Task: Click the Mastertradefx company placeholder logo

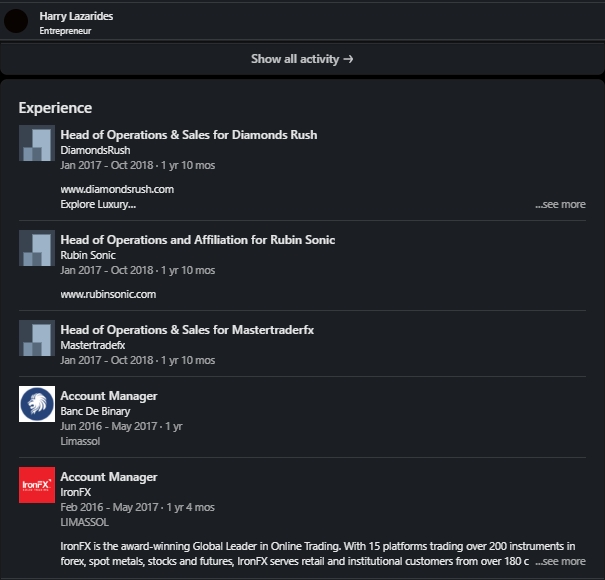Action: pos(37,338)
